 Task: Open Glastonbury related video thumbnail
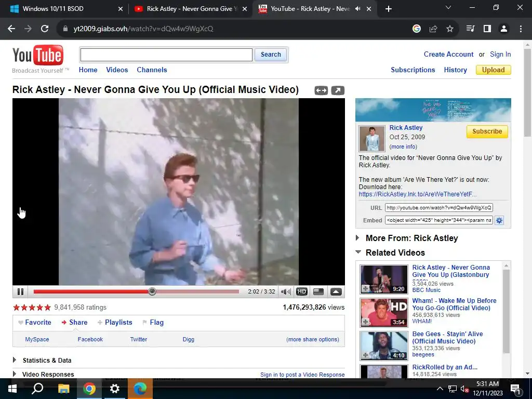point(384,279)
